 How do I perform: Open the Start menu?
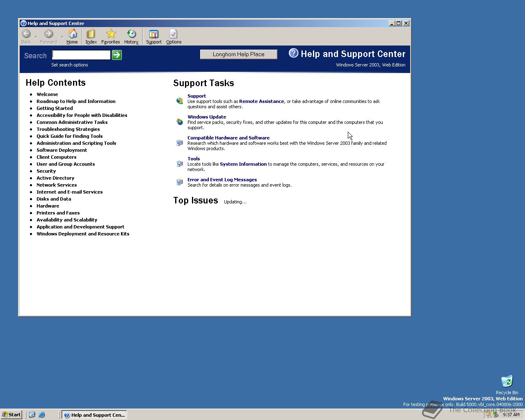11,415
